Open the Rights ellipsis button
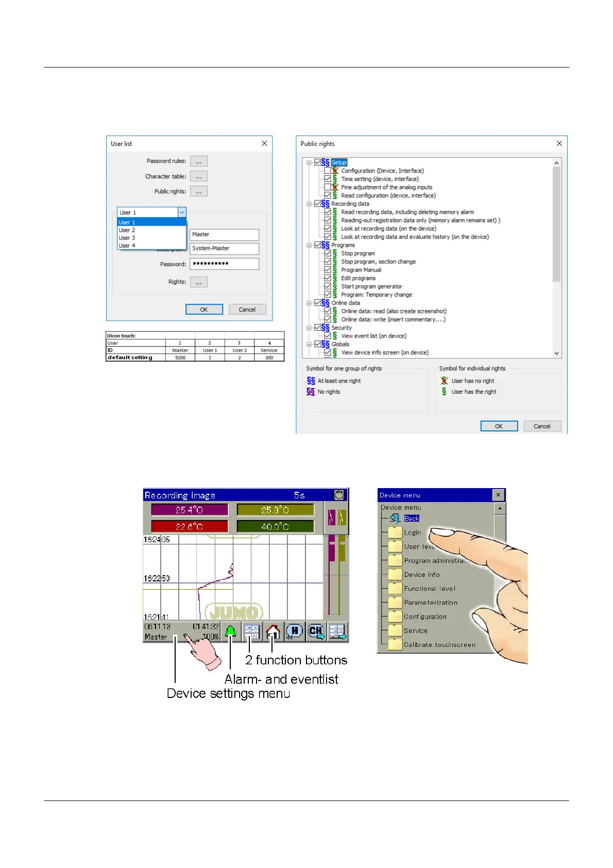 (x=198, y=282)
